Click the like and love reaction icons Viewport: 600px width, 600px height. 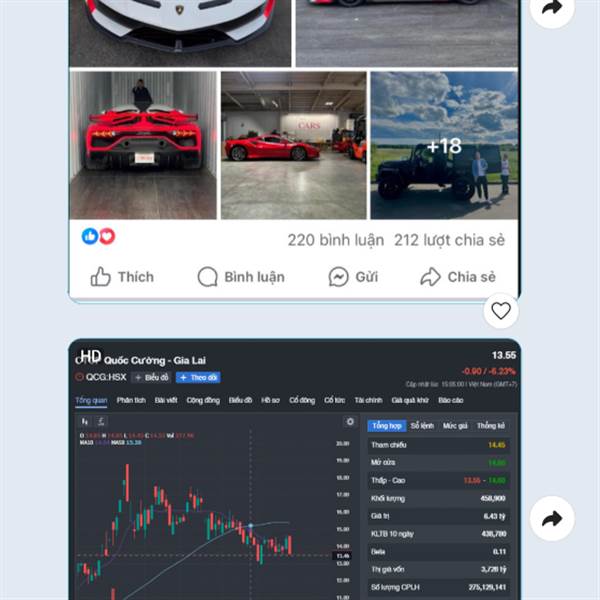pyautogui.click(x=98, y=236)
